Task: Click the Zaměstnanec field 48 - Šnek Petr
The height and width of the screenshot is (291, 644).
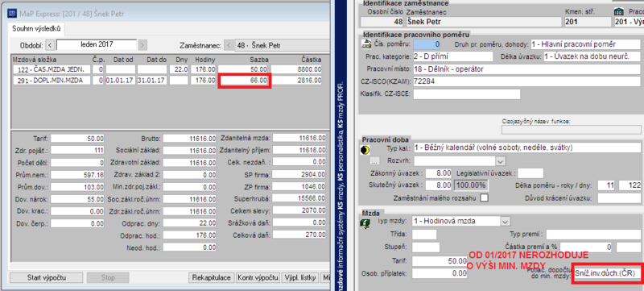Action: (x=282, y=45)
